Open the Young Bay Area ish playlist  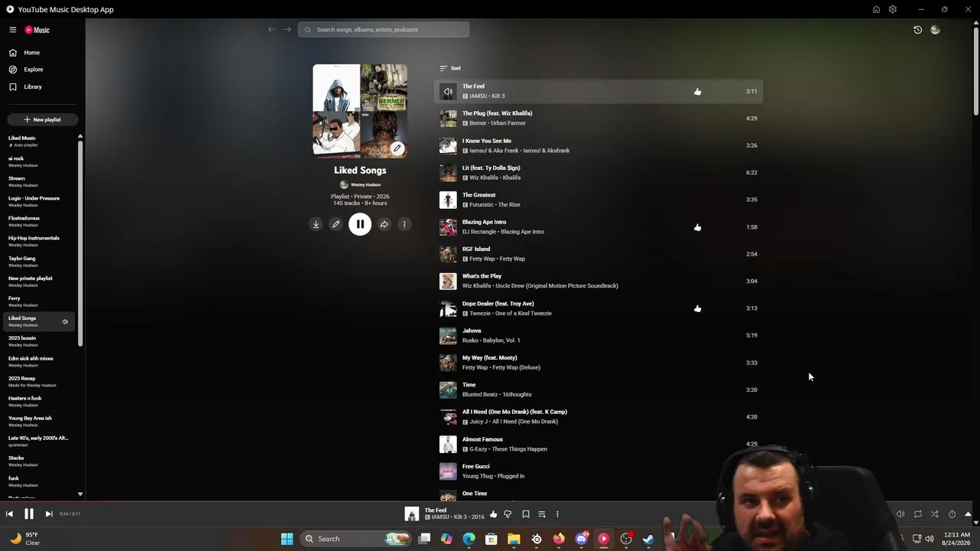coord(38,422)
